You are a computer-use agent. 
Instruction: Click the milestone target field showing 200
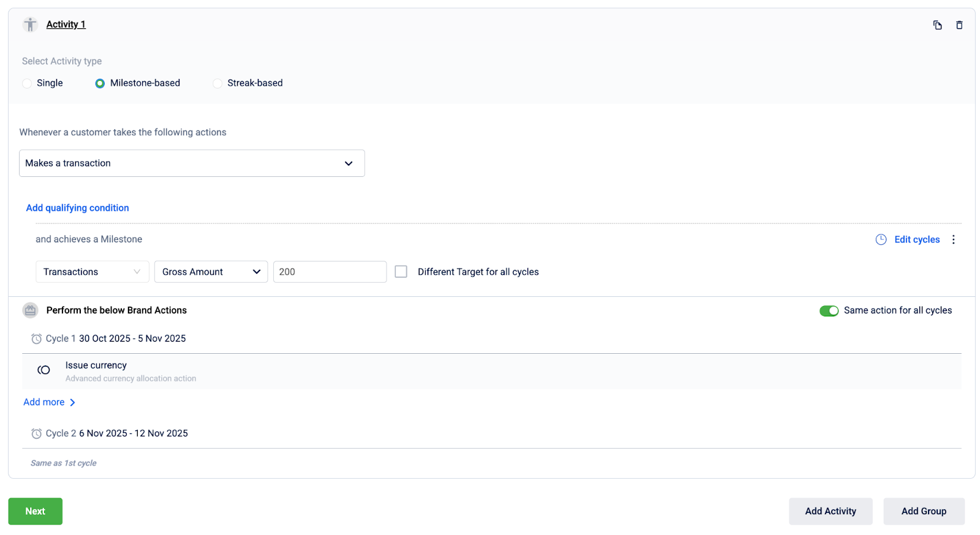[x=330, y=272]
